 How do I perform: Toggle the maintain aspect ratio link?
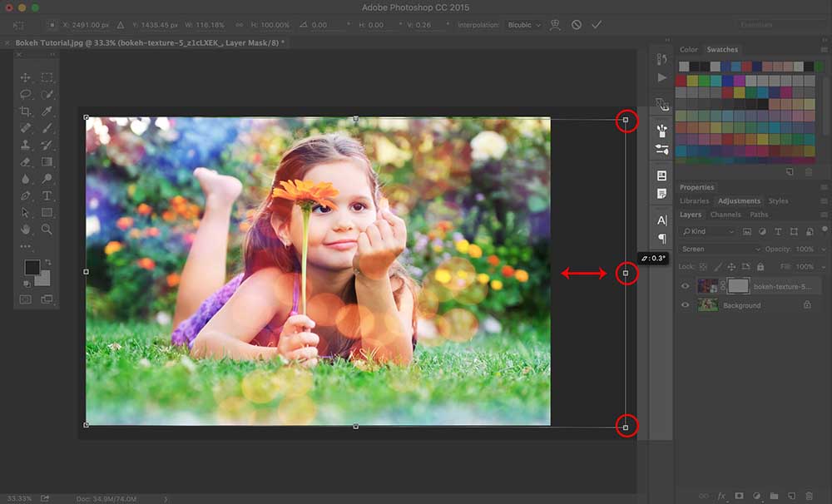point(240,25)
